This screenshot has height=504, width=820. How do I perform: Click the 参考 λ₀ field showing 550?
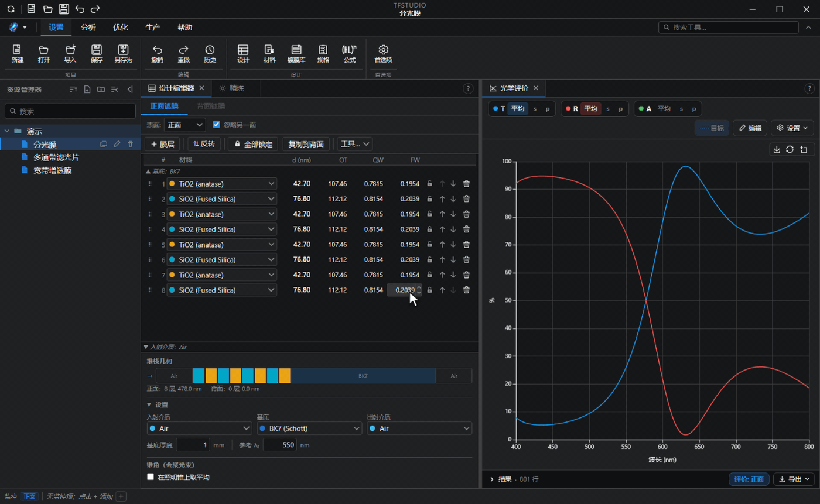click(280, 445)
